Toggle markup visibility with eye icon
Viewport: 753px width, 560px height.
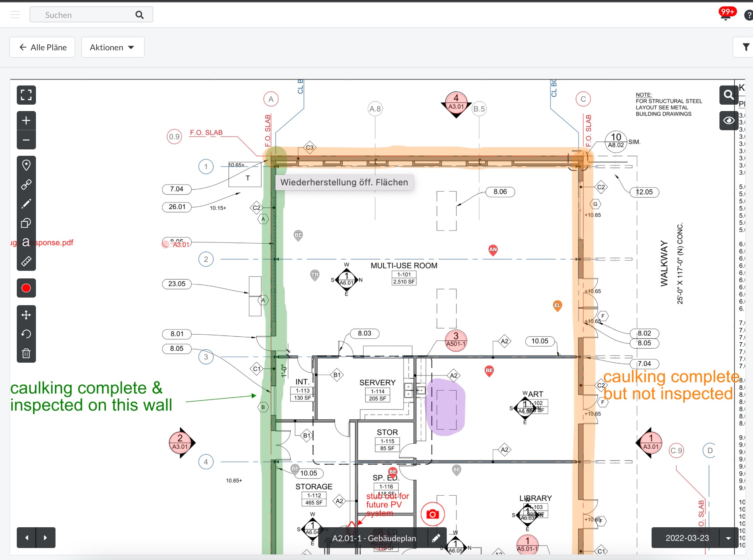[729, 120]
